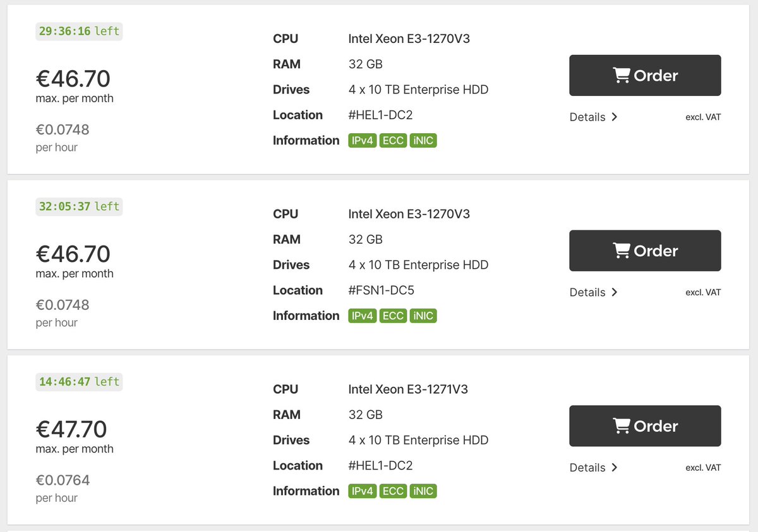
Task: Order the server located in #FSN1-DC5
Action: click(x=645, y=251)
